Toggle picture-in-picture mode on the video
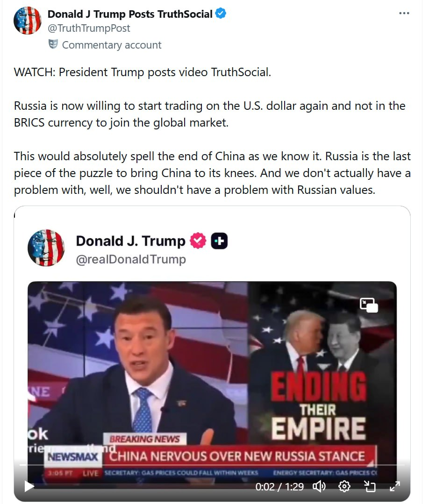 [x=369, y=305]
